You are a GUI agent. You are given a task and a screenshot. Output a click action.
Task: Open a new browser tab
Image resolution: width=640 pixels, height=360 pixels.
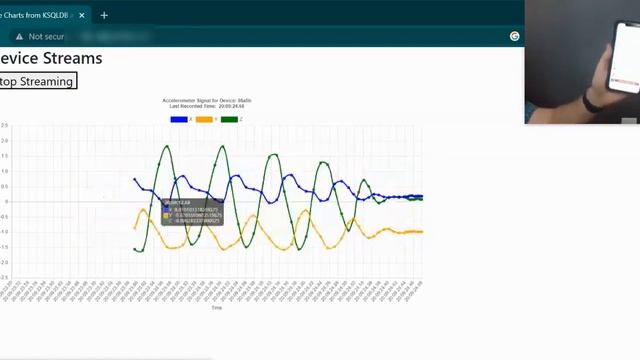click(x=104, y=16)
